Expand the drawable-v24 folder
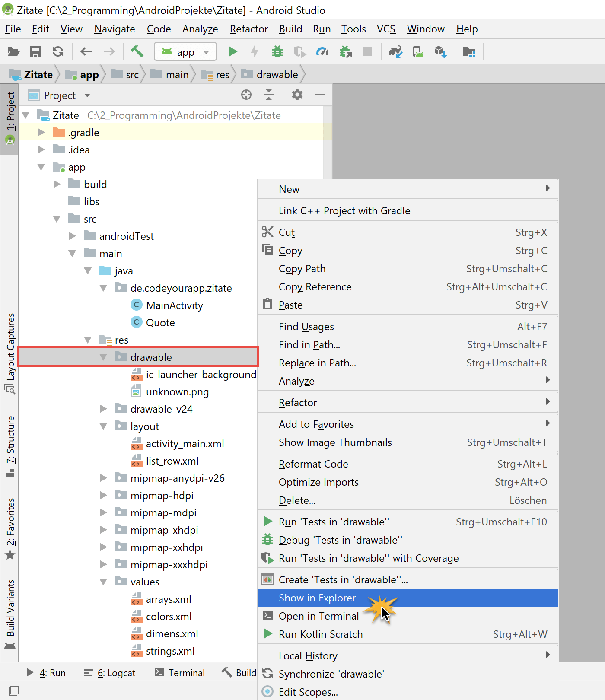The height and width of the screenshot is (700, 605). (x=104, y=409)
